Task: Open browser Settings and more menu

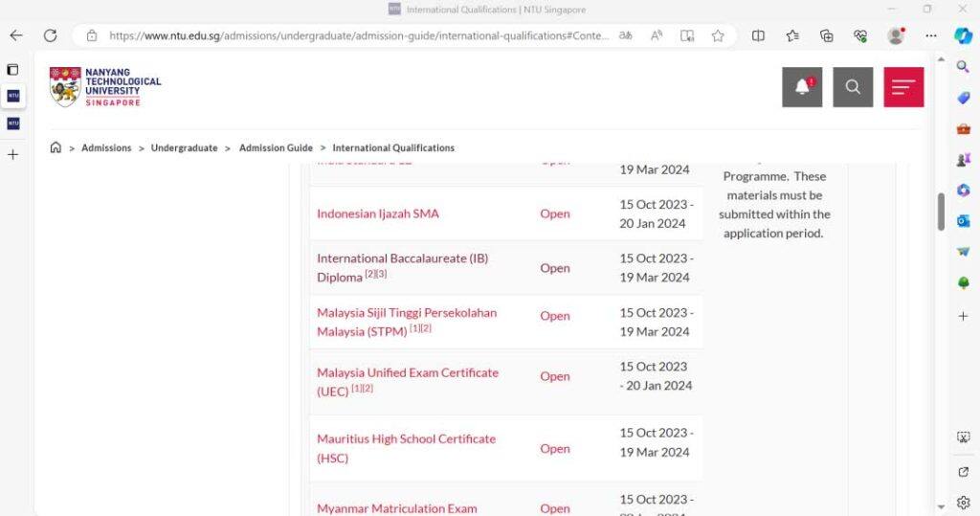Action: 931,35
